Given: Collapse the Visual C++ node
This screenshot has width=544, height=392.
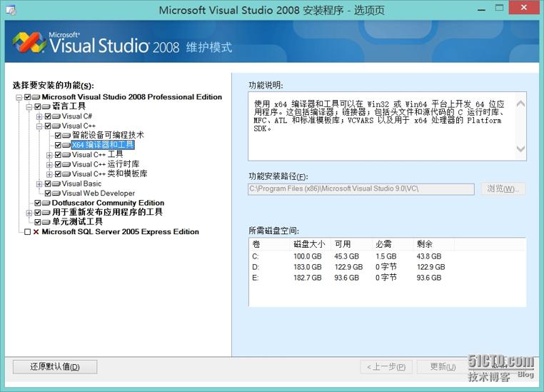Looking at the screenshot, I should (39, 126).
